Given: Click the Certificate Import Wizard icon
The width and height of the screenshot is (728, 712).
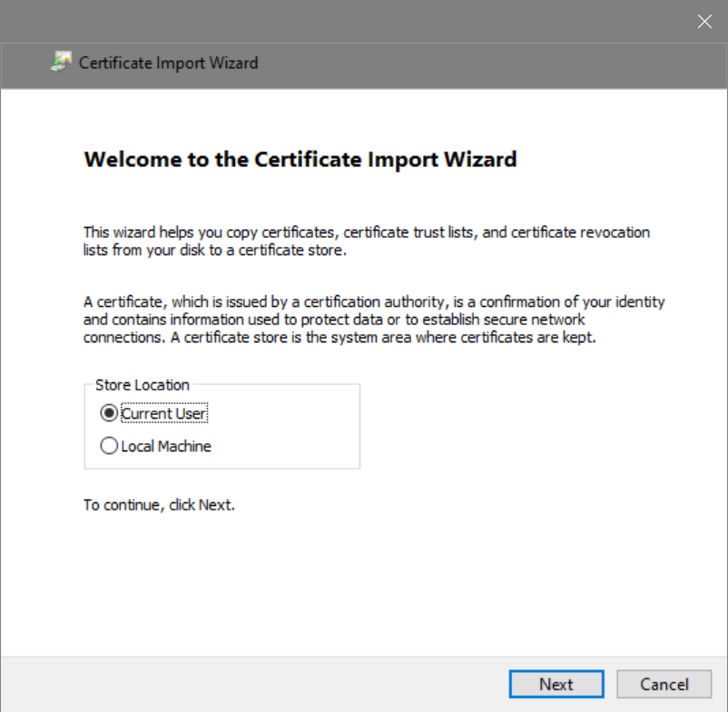Looking at the screenshot, I should [x=61, y=63].
